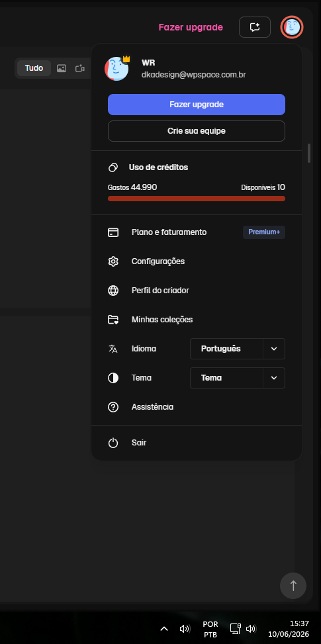This screenshot has width=321, height=644.
Task: Click the blue Fazer upgrade button
Action: point(197,105)
